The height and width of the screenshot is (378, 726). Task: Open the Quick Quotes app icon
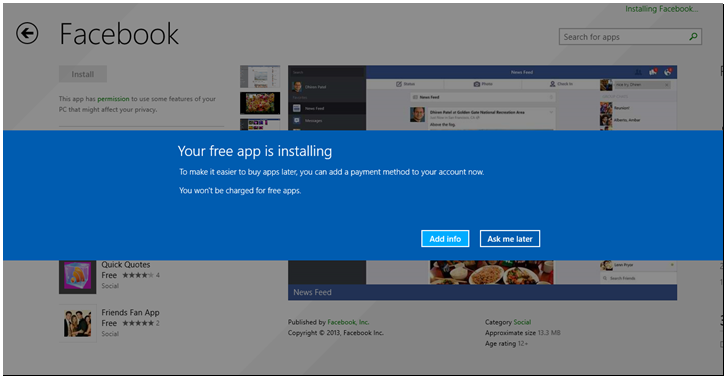tap(78, 277)
